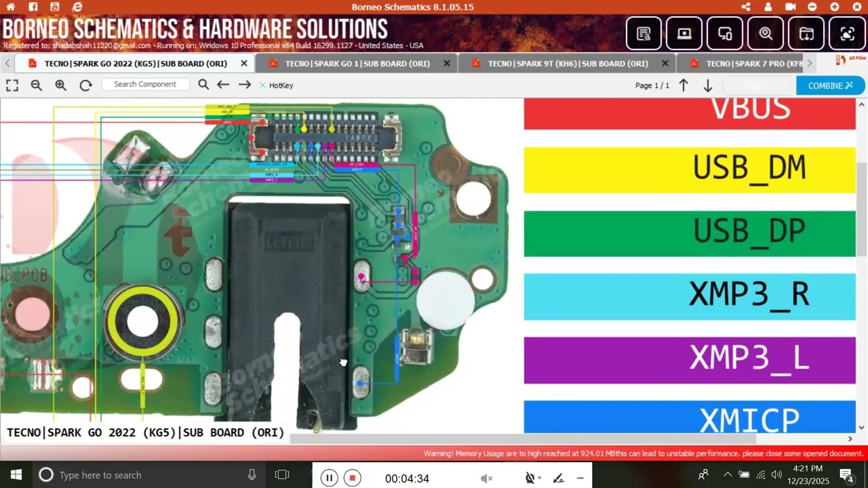Go to previous page up arrow
The image size is (868, 488).
684,85
